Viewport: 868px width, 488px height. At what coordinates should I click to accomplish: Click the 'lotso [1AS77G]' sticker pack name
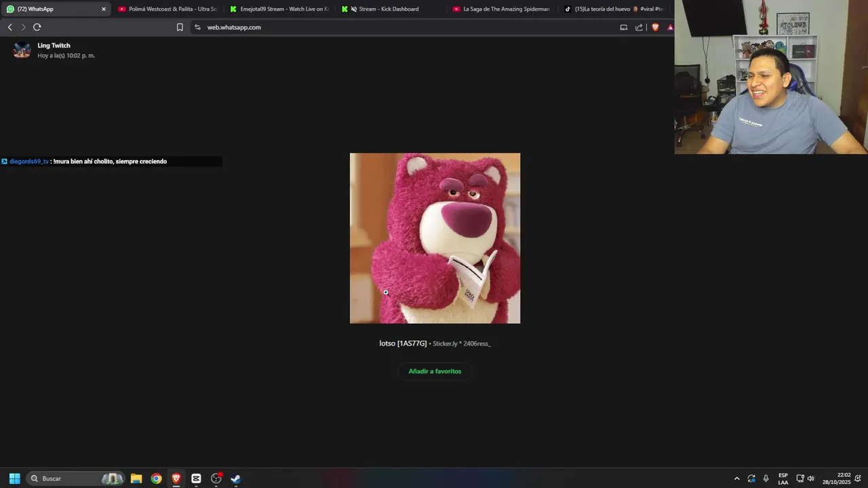(403, 344)
